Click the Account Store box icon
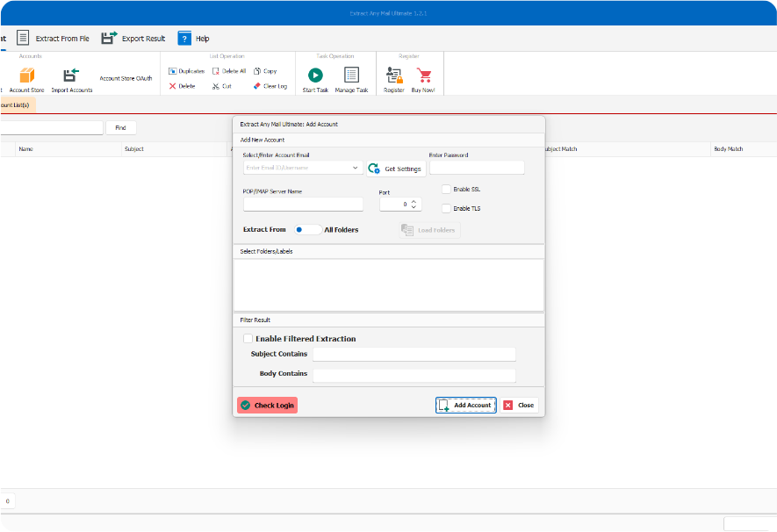Viewport: 777px width, 532px height. pos(26,75)
